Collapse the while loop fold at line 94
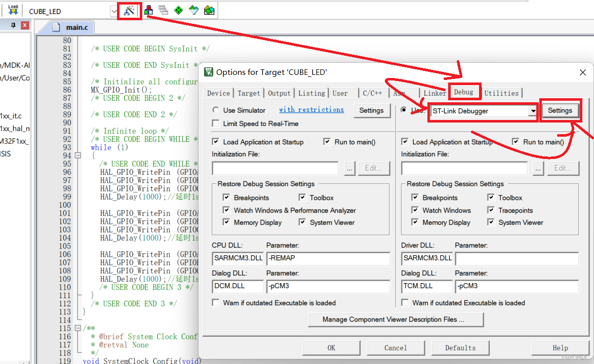 (x=77, y=155)
